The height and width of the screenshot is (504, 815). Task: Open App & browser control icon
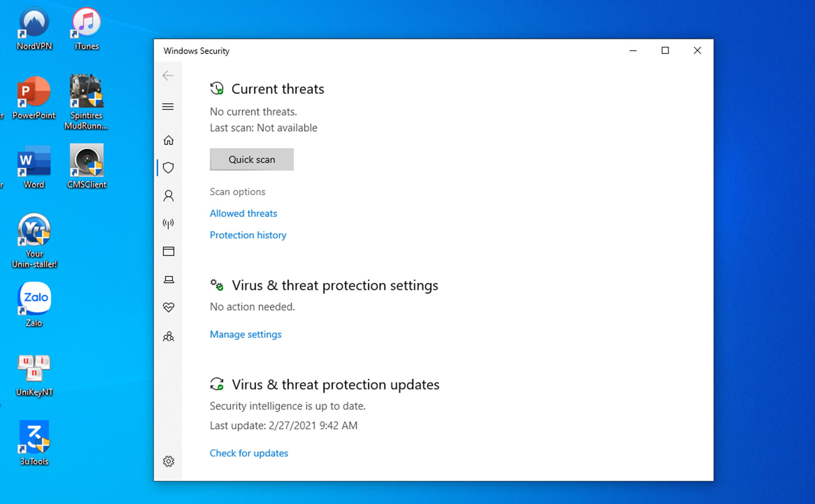coord(168,251)
